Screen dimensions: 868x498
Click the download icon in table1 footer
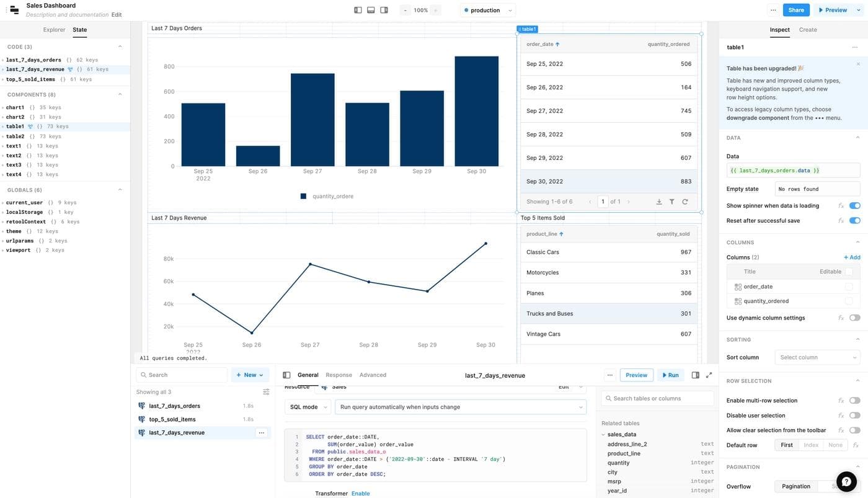coord(658,202)
